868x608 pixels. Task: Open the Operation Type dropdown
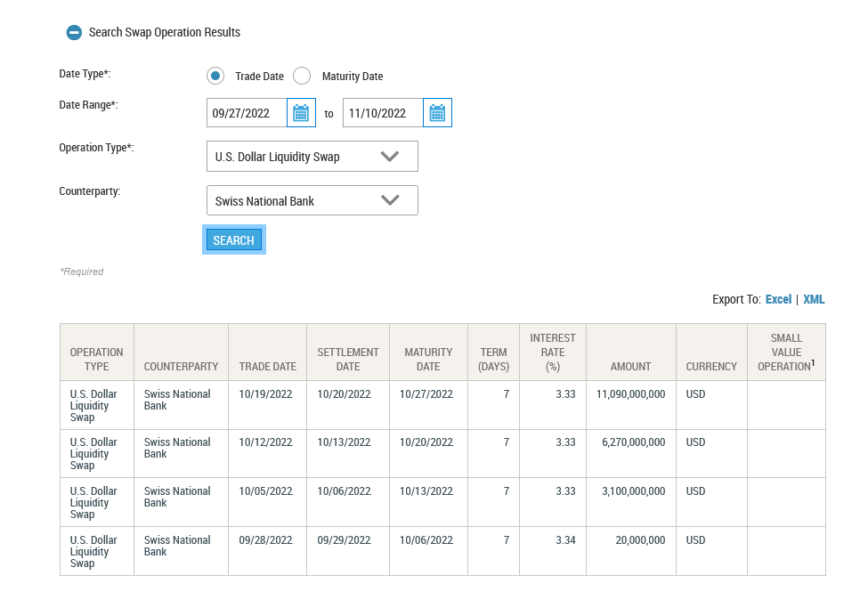click(x=312, y=156)
